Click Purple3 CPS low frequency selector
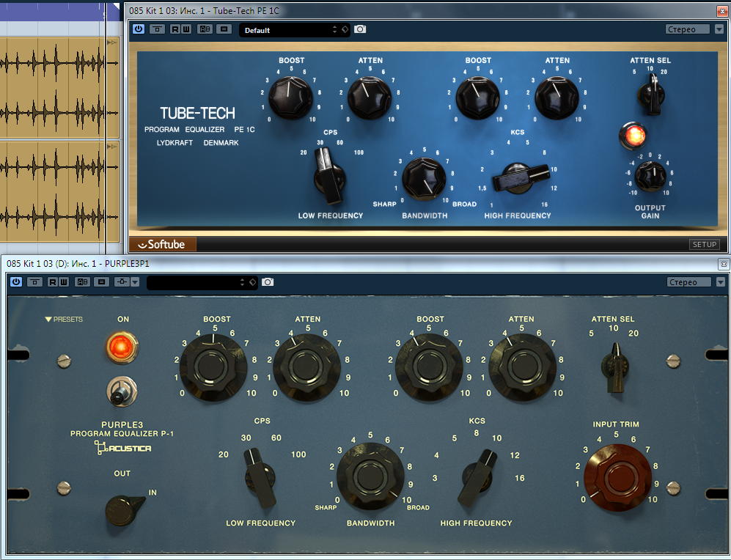Image resolution: width=731 pixels, height=560 pixels. coord(260,479)
